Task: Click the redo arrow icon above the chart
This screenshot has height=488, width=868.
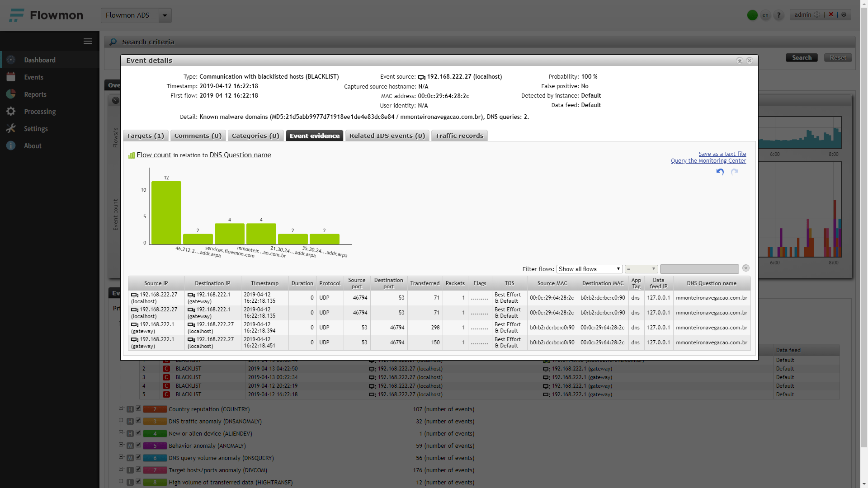Action: (735, 172)
